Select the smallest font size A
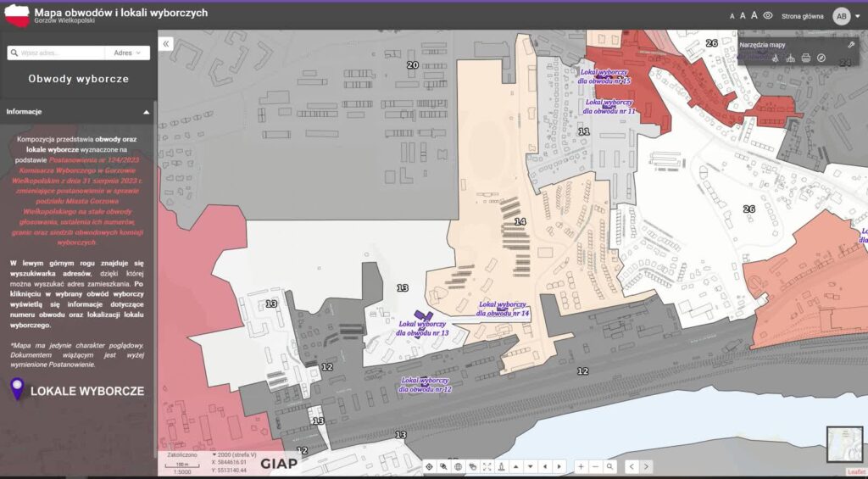This screenshot has width=868, height=479. tap(732, 16)
